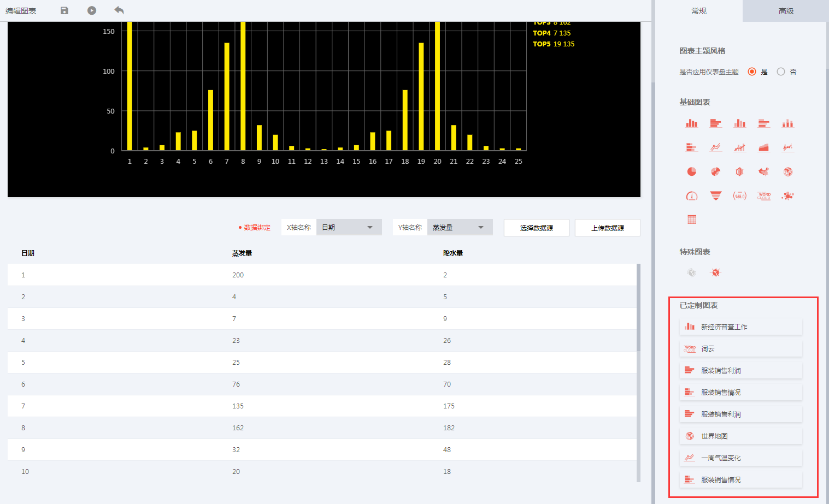Click the 日期 column header
This screenshot has height=504, width=829.
28,253
